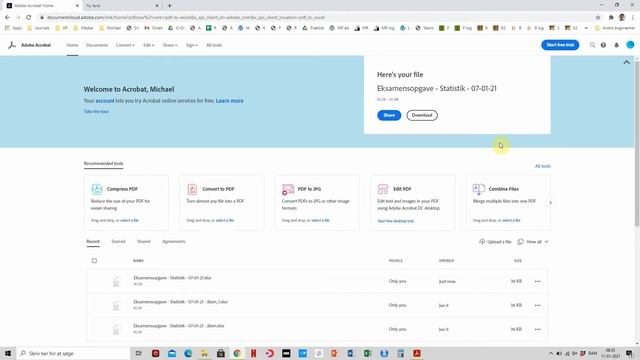This screenshot has width=640, height=360.
Task: Follow the Learn more link
Action: coord(229,101)
